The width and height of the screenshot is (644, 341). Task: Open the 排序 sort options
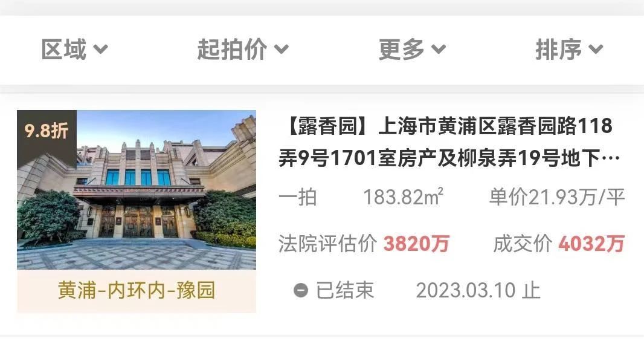coord(569,50)
